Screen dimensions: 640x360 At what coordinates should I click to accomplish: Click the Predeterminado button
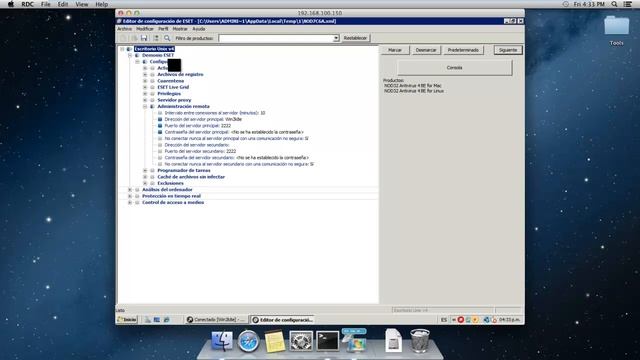(x=463, y=50)
